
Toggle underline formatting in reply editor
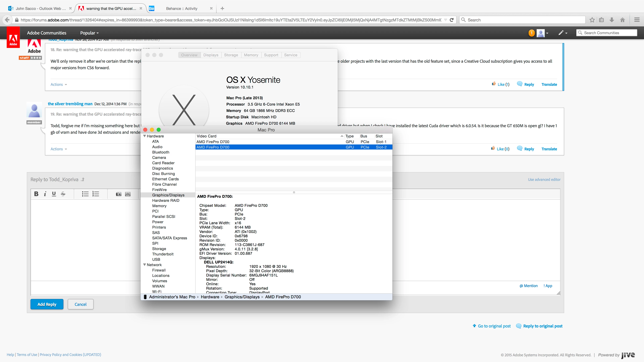coord(54,194)
